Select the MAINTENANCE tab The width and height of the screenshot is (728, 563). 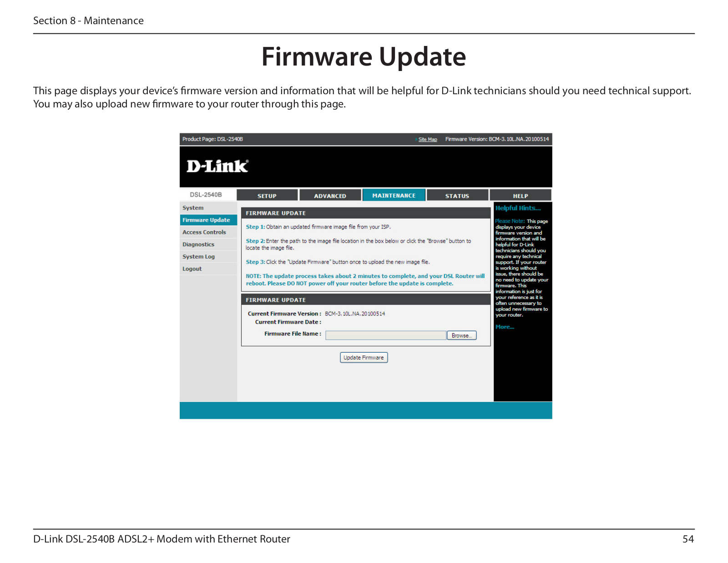(x=394, y=195)
